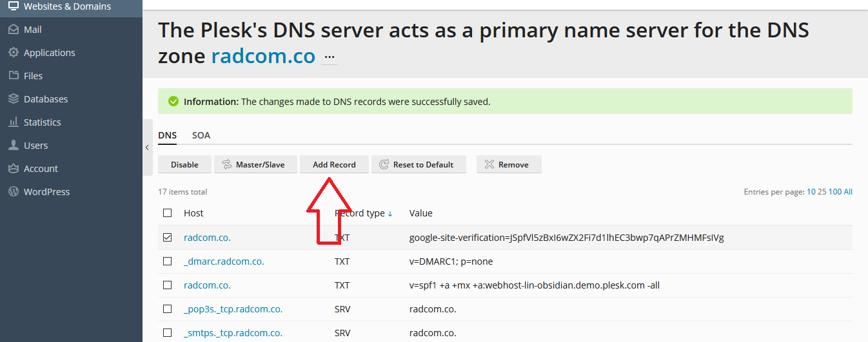This screenshot has height=342, width=868.
Task: Click the Databases stack icon in sidebar
Action: [x=13, y=99]
